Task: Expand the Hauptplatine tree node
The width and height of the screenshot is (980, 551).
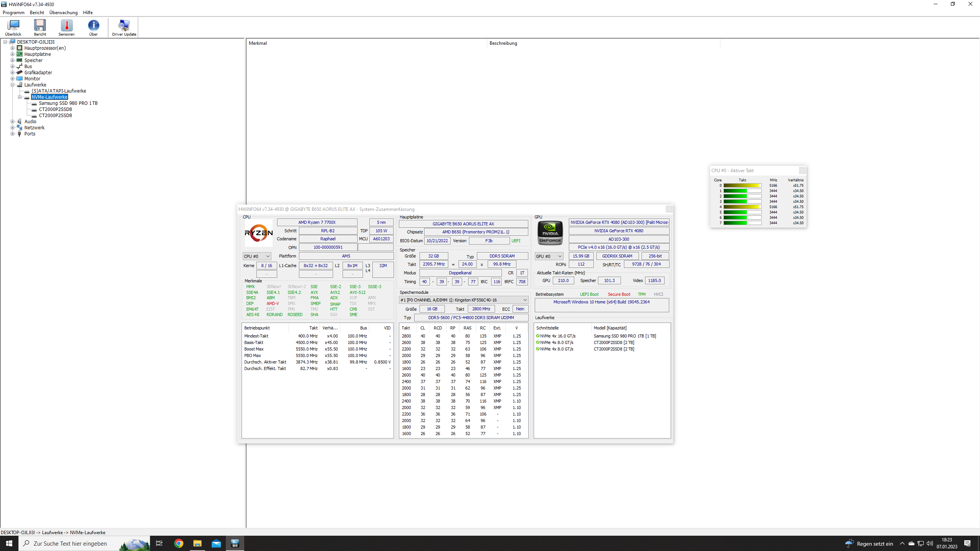Action: pos(12,54)
